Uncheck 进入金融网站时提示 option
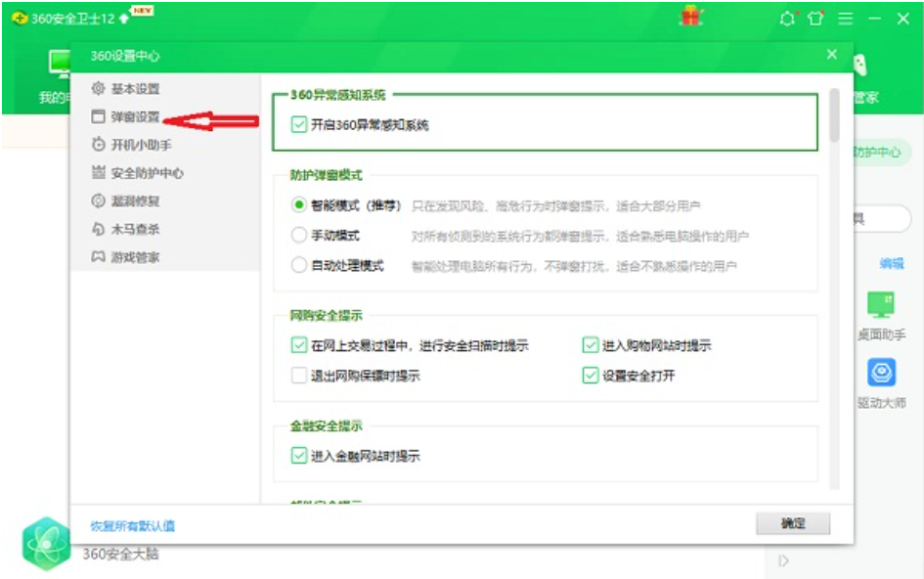The height and width of the screenshot is (579, 924). (x=299, y=455)
